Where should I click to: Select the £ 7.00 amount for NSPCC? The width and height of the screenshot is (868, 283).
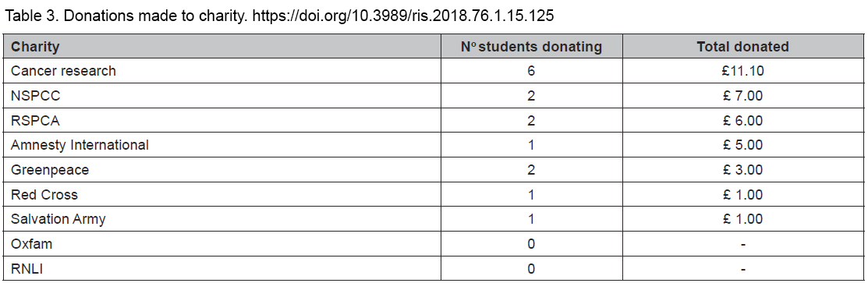743,96
